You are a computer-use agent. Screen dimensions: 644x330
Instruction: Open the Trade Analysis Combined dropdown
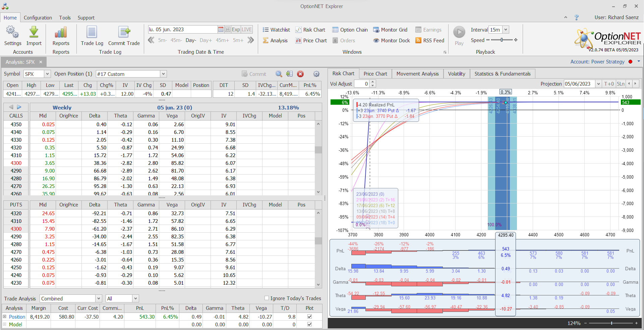point(99,298)
